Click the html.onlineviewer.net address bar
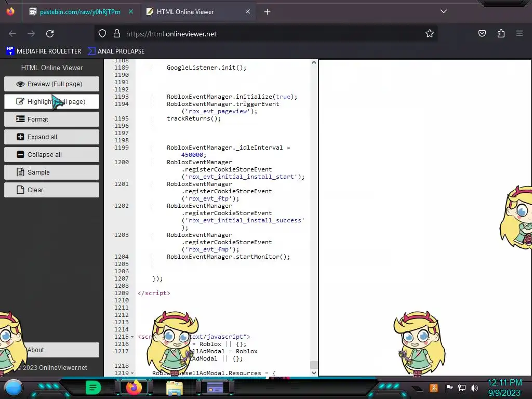Viewport: 532px width, 399px height. [265, 34]
